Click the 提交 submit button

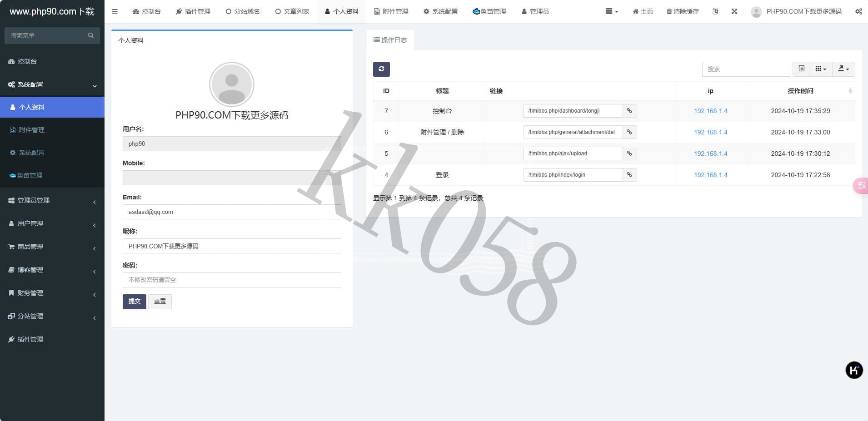[134, 302]
